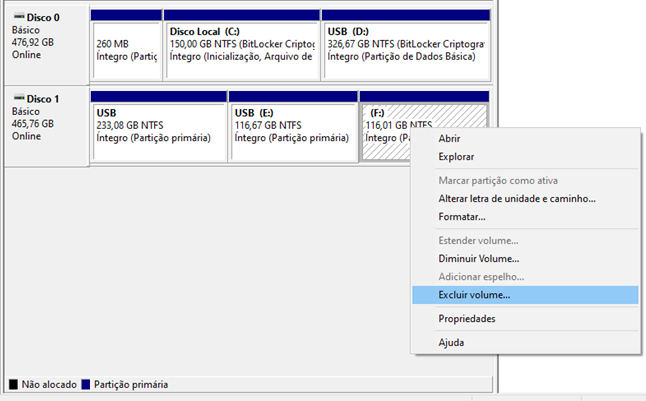Image resolution: width=646 pixels, height=401 pixels.
Task: Click greyed Marcar partição como ativa
Action: pyautogui.click(x=525, y=181)
